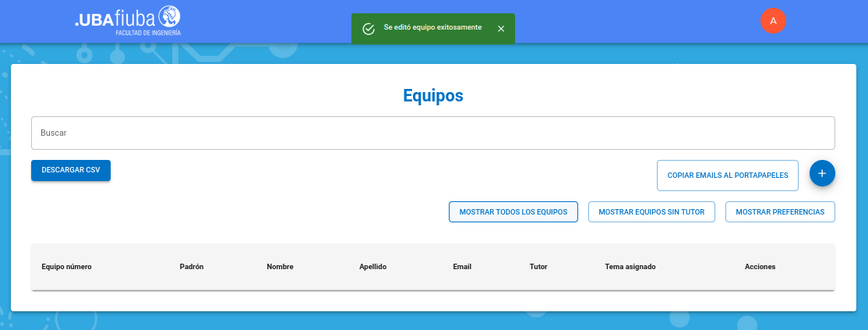The width and height of the screenshot is (868, 330).
Task: Show teams via Mostrar equipos sin tutor
Action: [x=651, y=211]
